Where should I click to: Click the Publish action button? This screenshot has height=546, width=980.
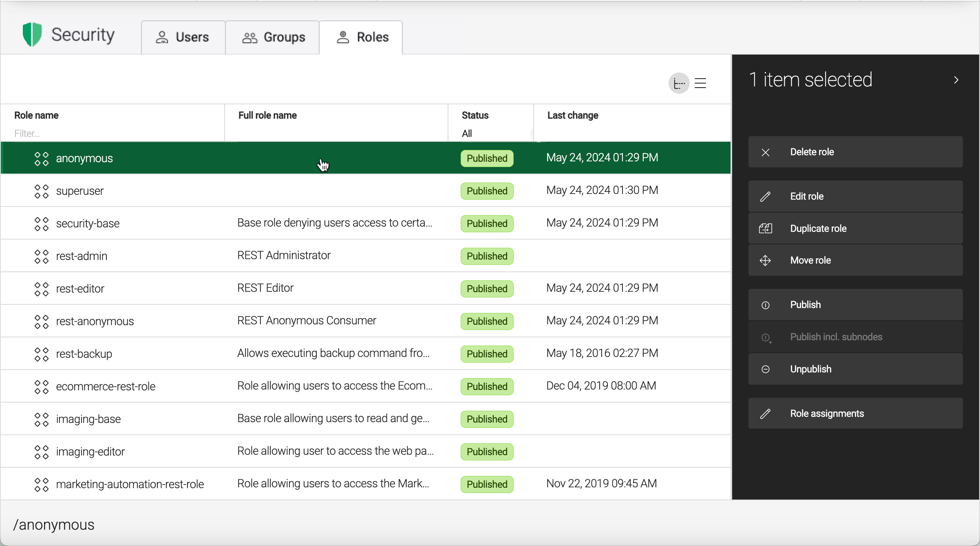point(855,305)
